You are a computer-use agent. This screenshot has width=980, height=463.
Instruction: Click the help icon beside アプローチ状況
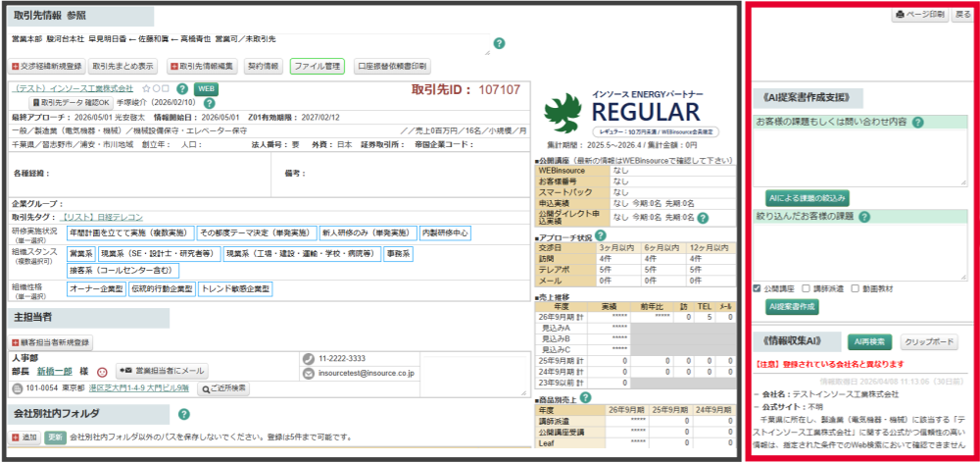(601, 235)
